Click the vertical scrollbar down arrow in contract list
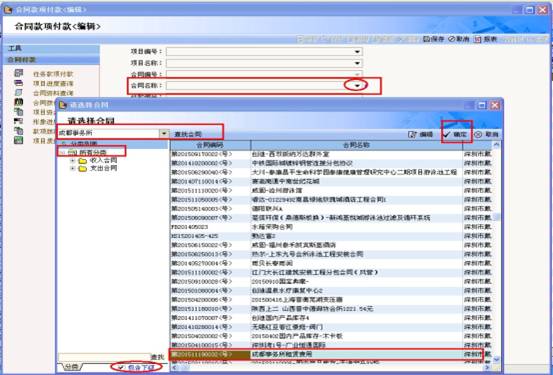This screenshot has width=553, height=375. coord(497,359)
